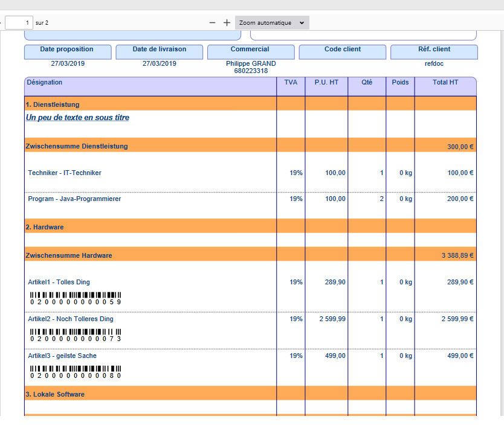Click the zoom in plus icon

click(x=227, y=23)
